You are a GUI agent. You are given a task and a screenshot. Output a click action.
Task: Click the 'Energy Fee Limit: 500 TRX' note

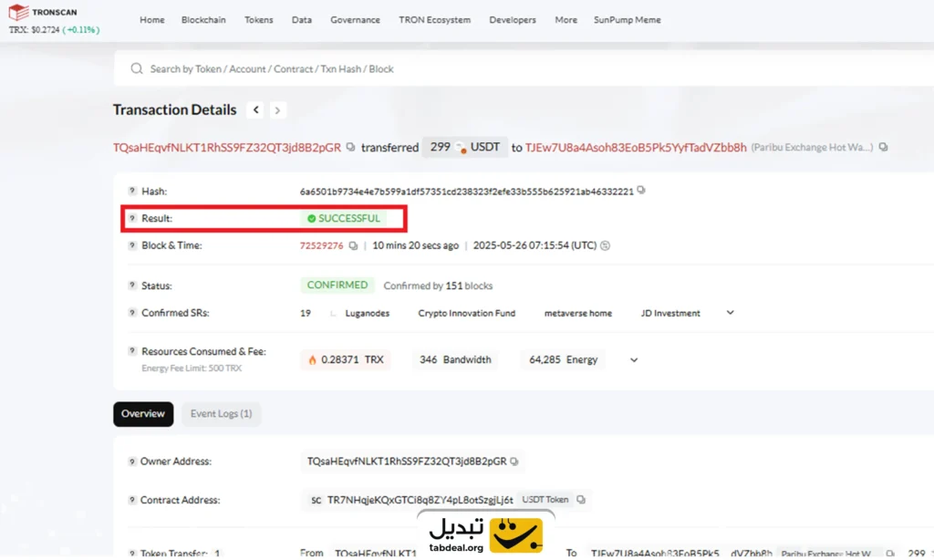[192, 368]
